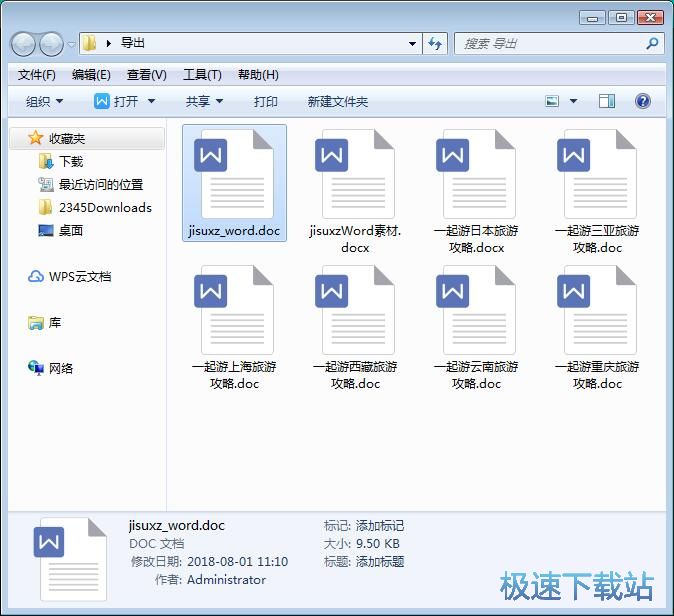Select 最近访问的位置 in sidebar
This screenshot has height=616, width=674.
pyautogui.click(x=101, y=185)
